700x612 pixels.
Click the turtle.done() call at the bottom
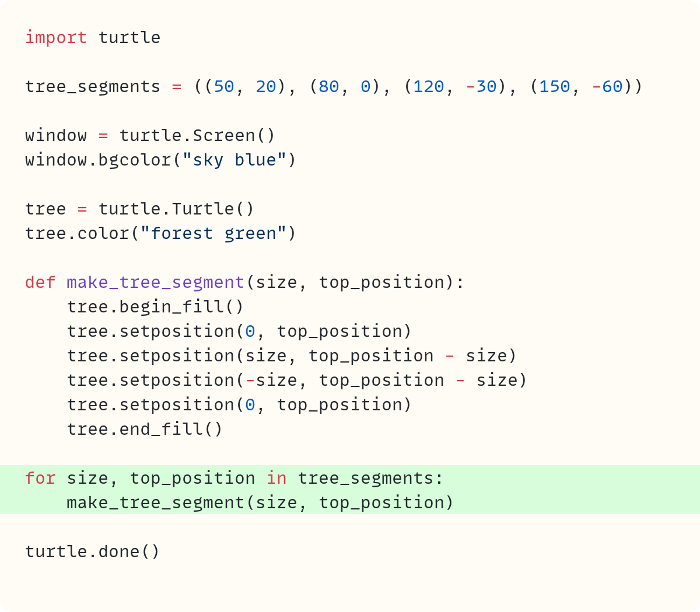coord(92,551)
